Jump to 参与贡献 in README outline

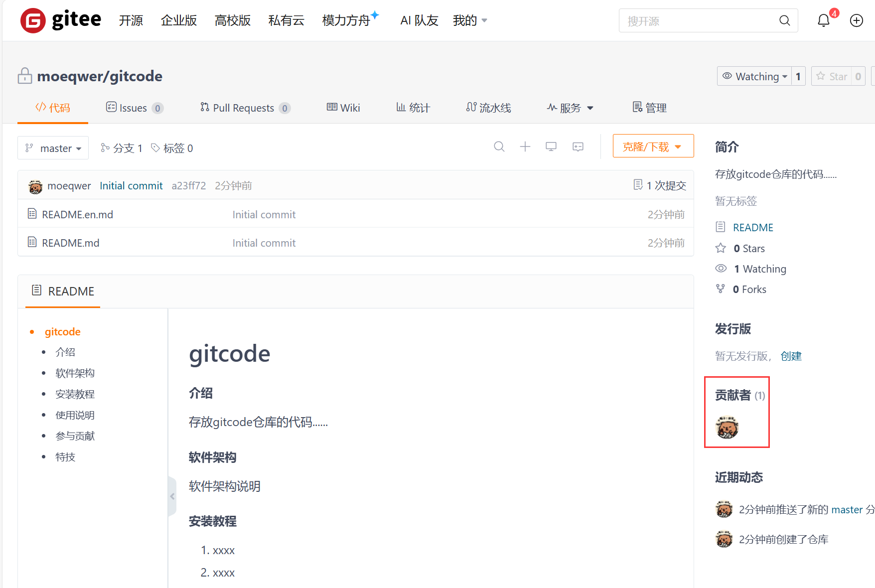(x=75, y=436)
